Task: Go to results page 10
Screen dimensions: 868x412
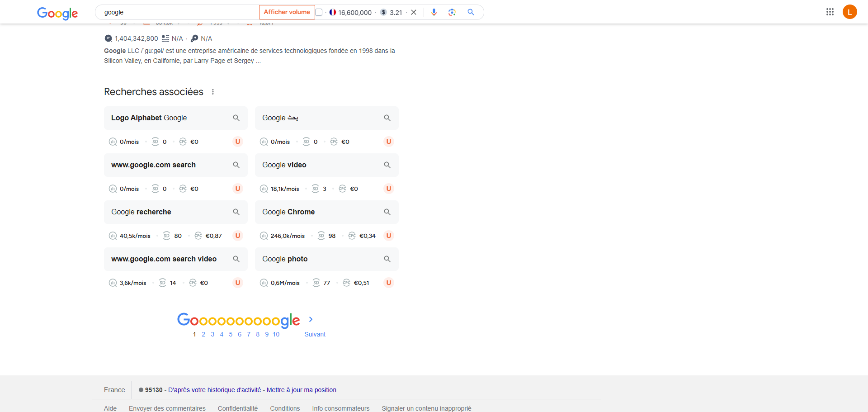Action: [x=276, y=334]
